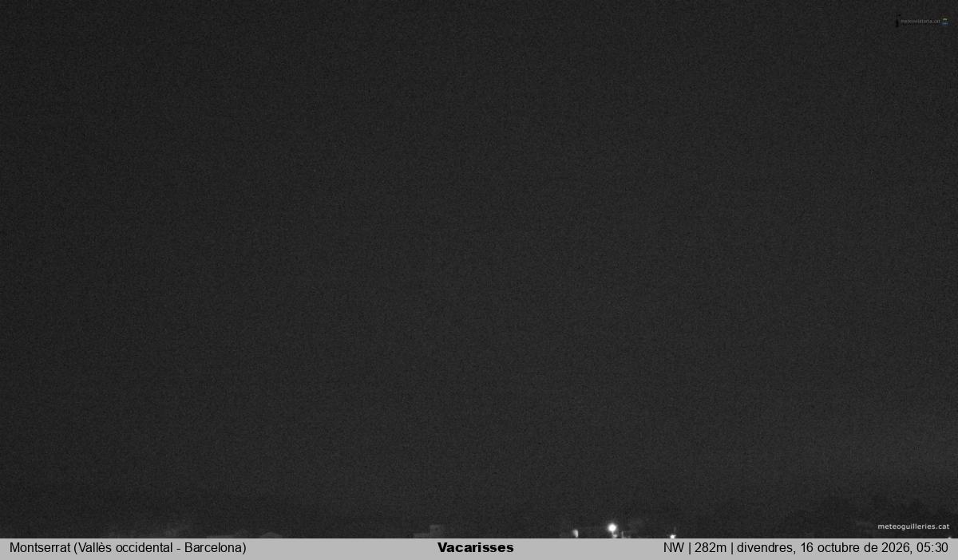Open the meteoguilleries.cat watermark link
958x560 pixels.
(x=913, y=526)
